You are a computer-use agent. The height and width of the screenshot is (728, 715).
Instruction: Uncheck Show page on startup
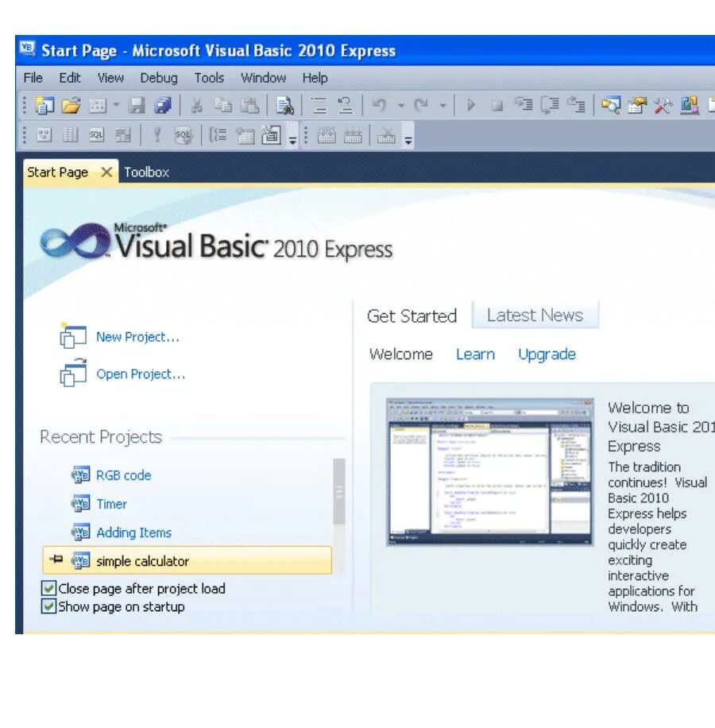(48, 606)
